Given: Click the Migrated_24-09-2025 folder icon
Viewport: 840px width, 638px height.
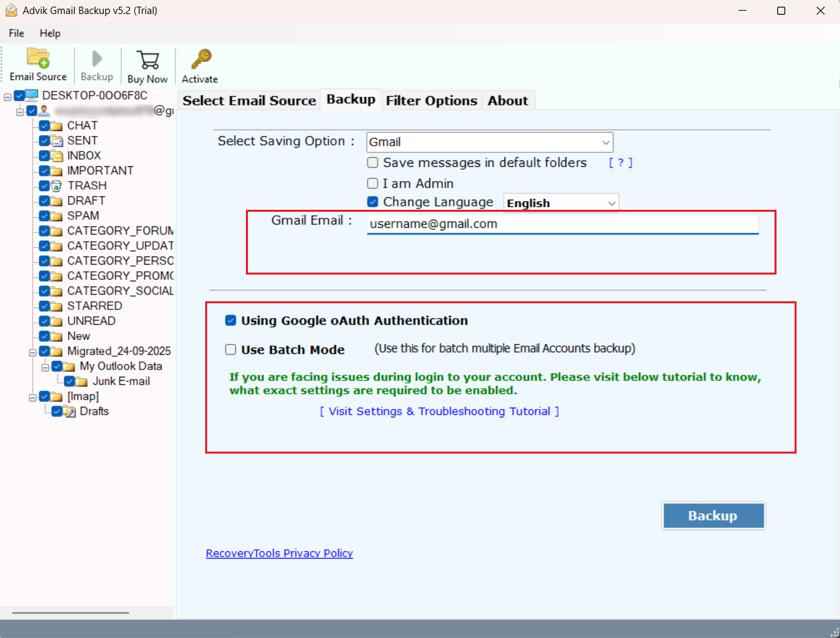Looking at the screenshot, I should [x=57, y=351].
